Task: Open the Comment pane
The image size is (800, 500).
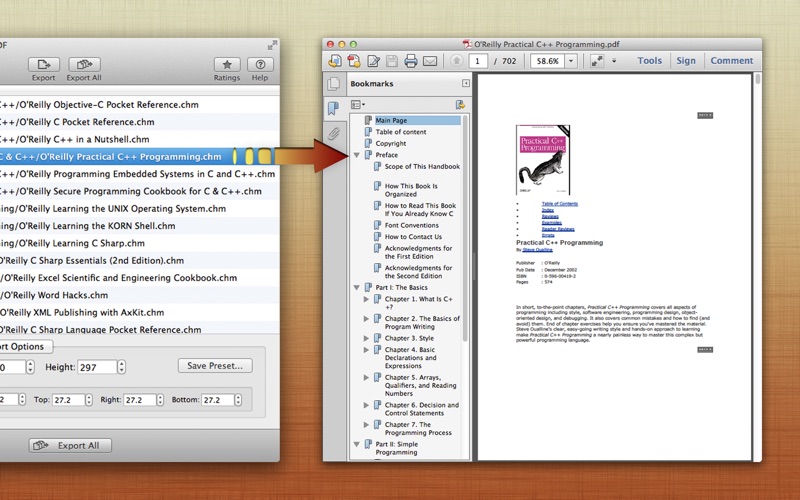Action: coord(732,61)
